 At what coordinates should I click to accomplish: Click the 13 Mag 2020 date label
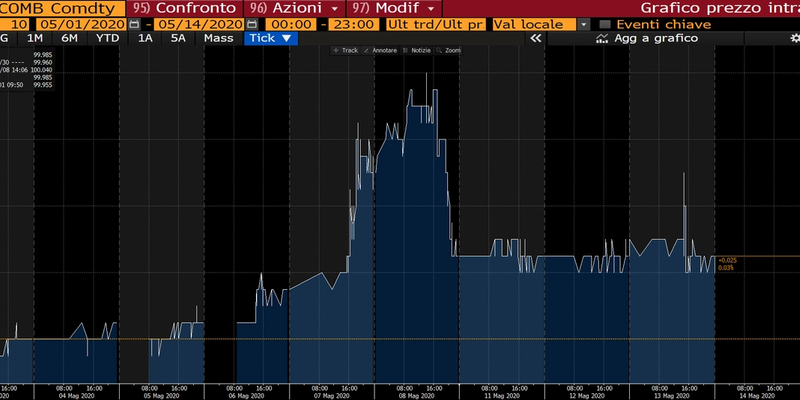(x=672, y=395)
